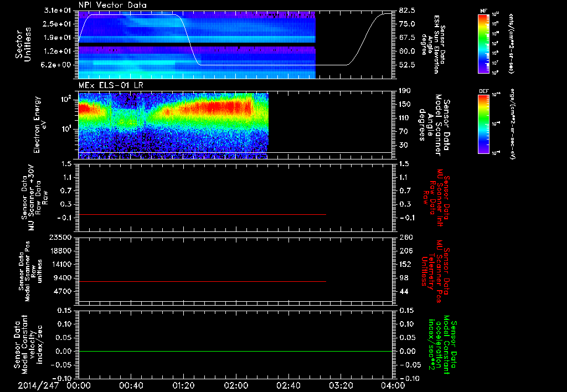
Task: Click the "82.5" sun elevation axis value
Action: pos(408,11)
